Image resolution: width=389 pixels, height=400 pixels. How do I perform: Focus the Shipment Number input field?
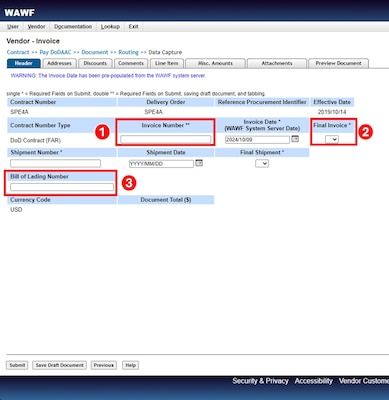click(55, 163)
